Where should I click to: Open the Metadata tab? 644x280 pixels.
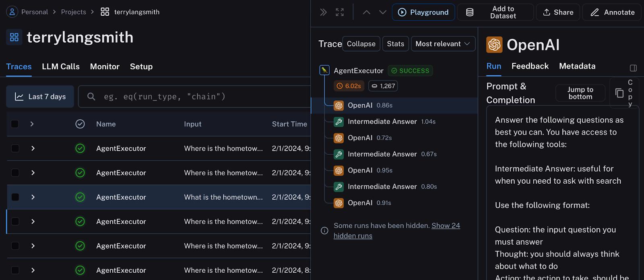click(x=577, y=66)
